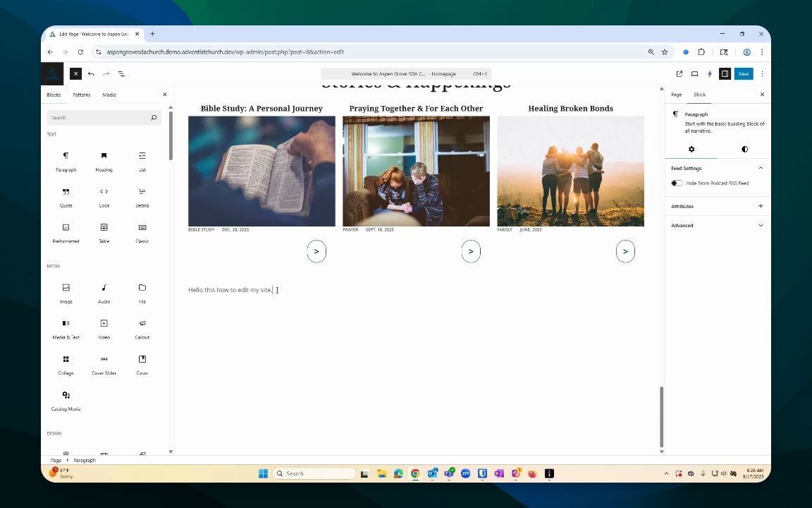This screenshot has width=812, height=508.
Task: Add an Image block
Action: [x=66, y=291]
